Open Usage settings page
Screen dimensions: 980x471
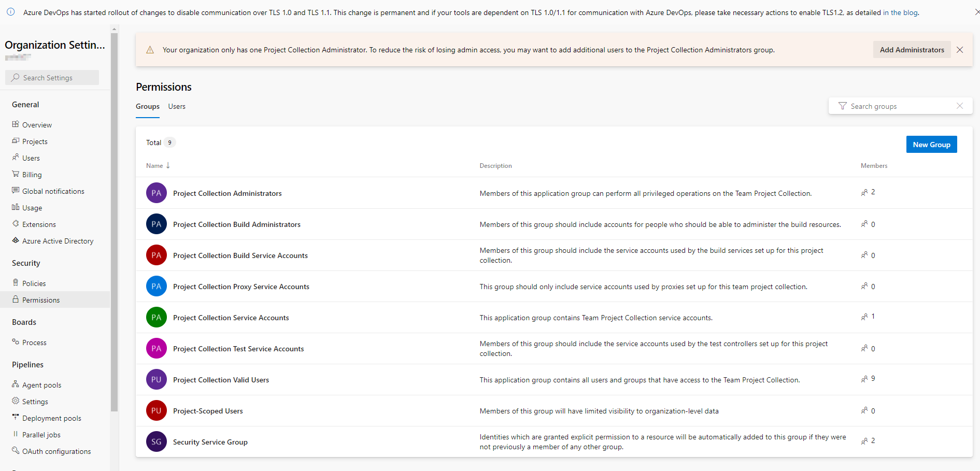pyautogui.click(x=32, y=208)
